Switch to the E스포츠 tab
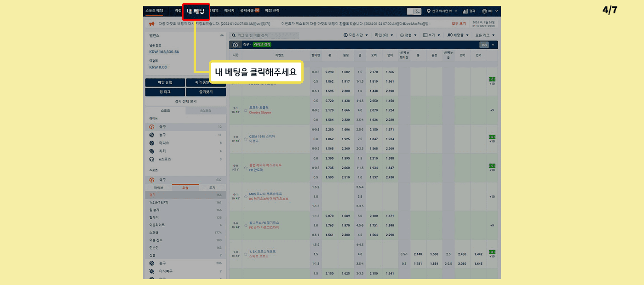Image resolution: width=644 pixels, height=285 pixels. tap(206, 111)
